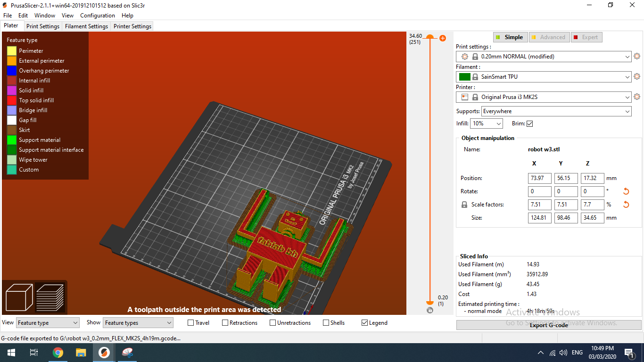Click the PrusaSlicer taskbar icon
Screen dimensions: 644x362
click(x=104, y=353)
